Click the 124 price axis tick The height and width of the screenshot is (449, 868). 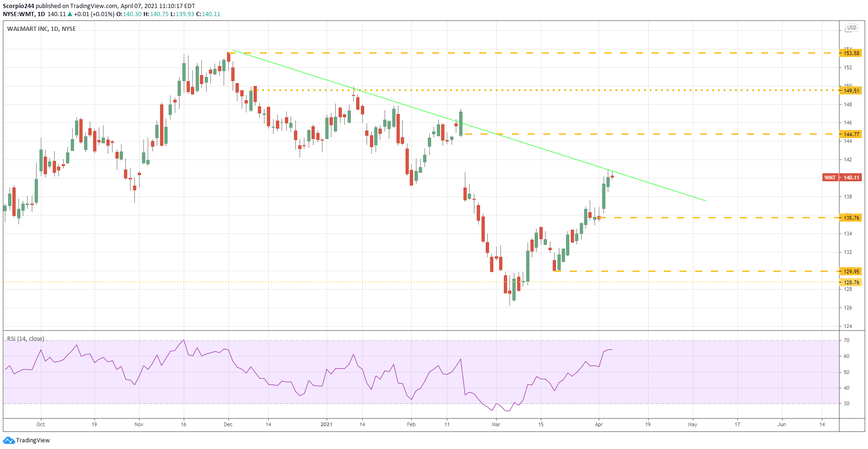coord(848,327)
